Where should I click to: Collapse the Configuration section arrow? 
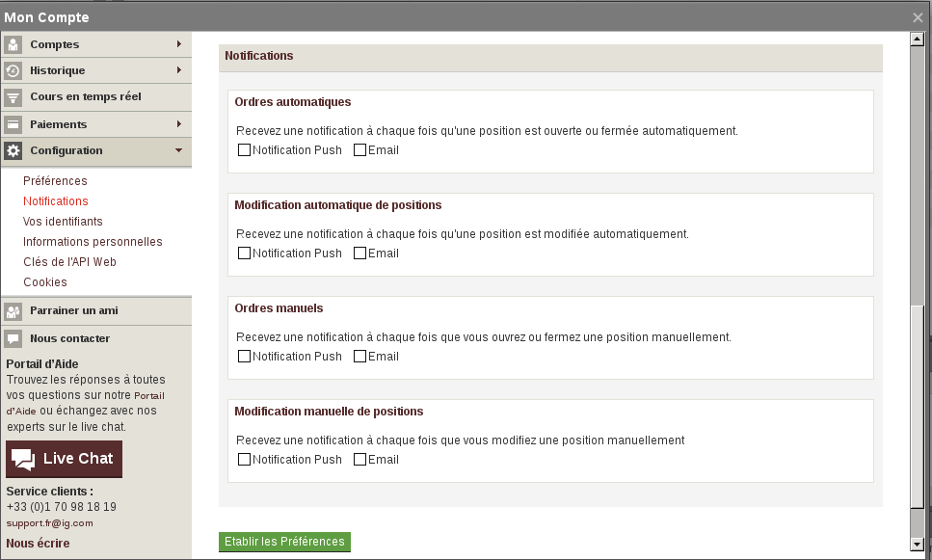point(178,150)
